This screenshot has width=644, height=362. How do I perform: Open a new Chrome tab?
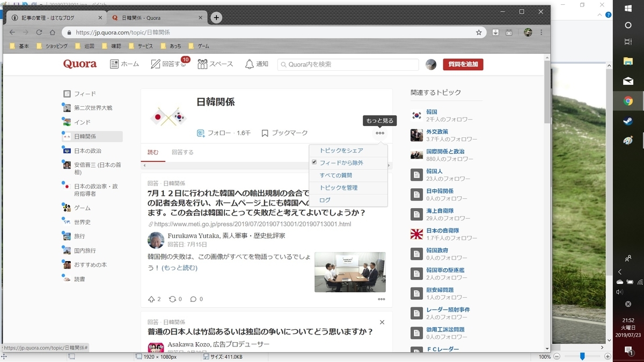coord(216,18)
